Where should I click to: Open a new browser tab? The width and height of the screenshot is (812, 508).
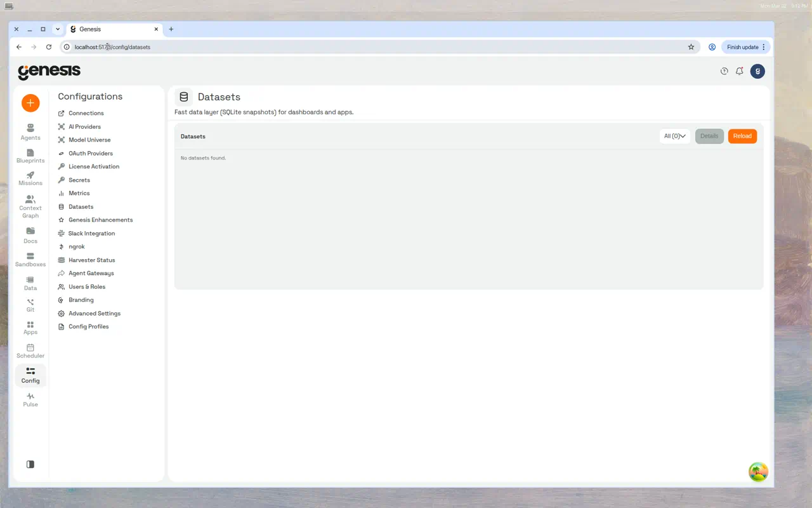click(x=171, y=29)
